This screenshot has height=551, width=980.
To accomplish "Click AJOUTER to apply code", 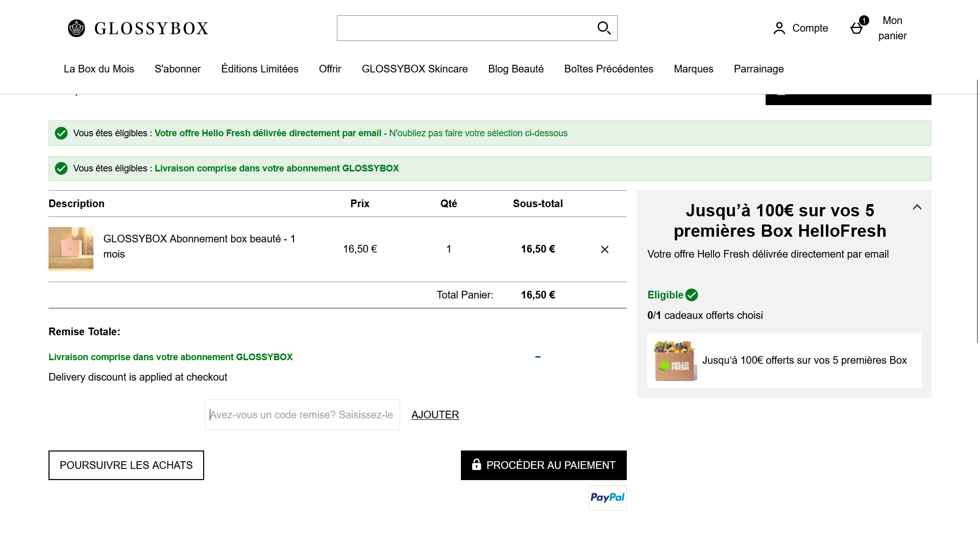I will click(x=435, y=415).
